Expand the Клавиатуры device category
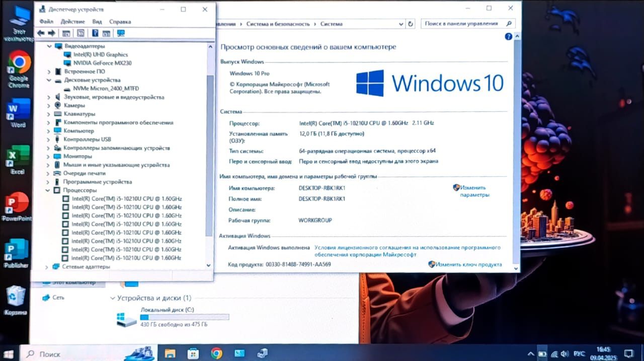This screenshot has height=361, width=644. (x=49, y=114)
